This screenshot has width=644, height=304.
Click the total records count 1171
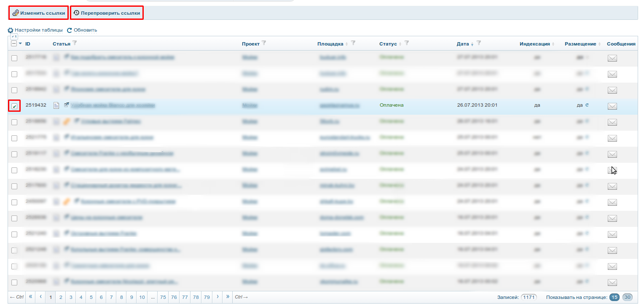[x=529, y=297]
